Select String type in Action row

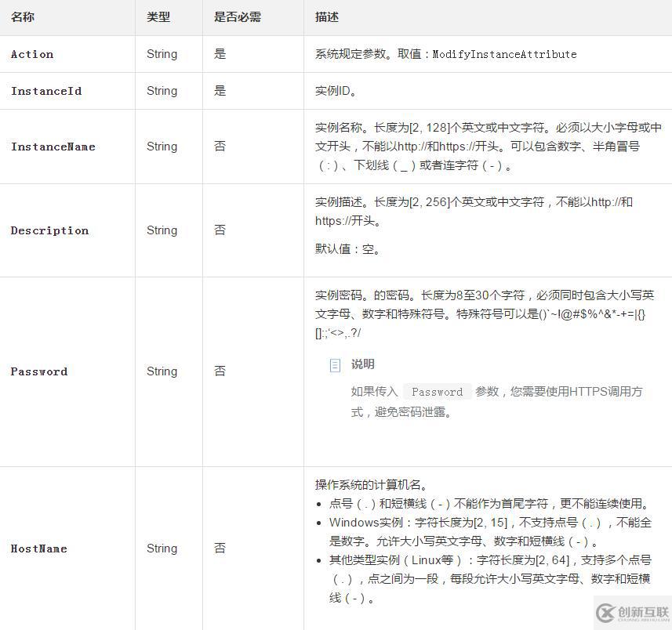click(162, 54)
